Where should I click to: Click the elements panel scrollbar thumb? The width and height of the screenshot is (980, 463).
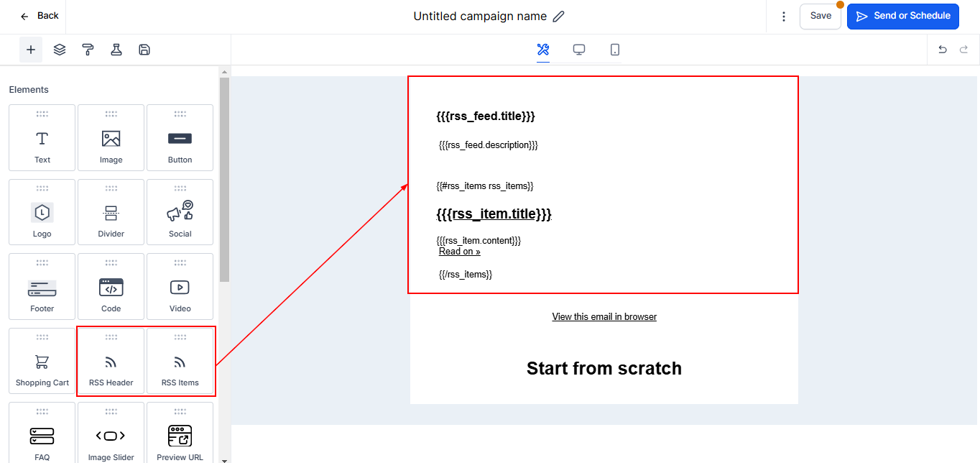click(x=224, y=180)
